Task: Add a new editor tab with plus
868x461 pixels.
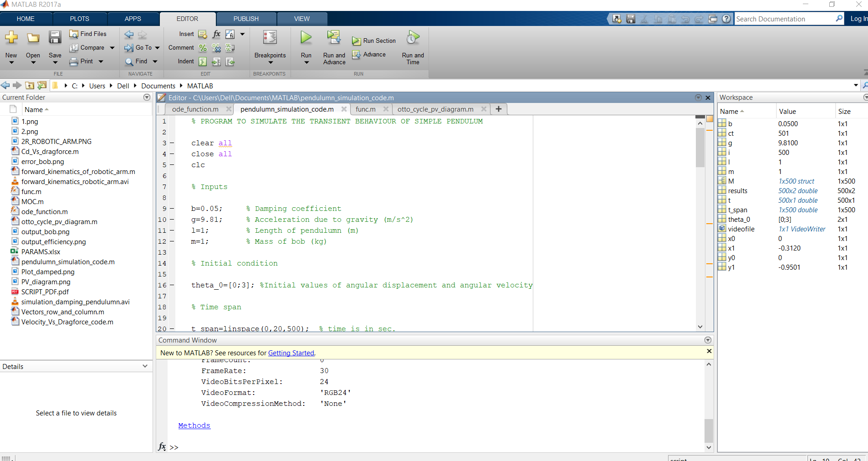Action: 499,109
